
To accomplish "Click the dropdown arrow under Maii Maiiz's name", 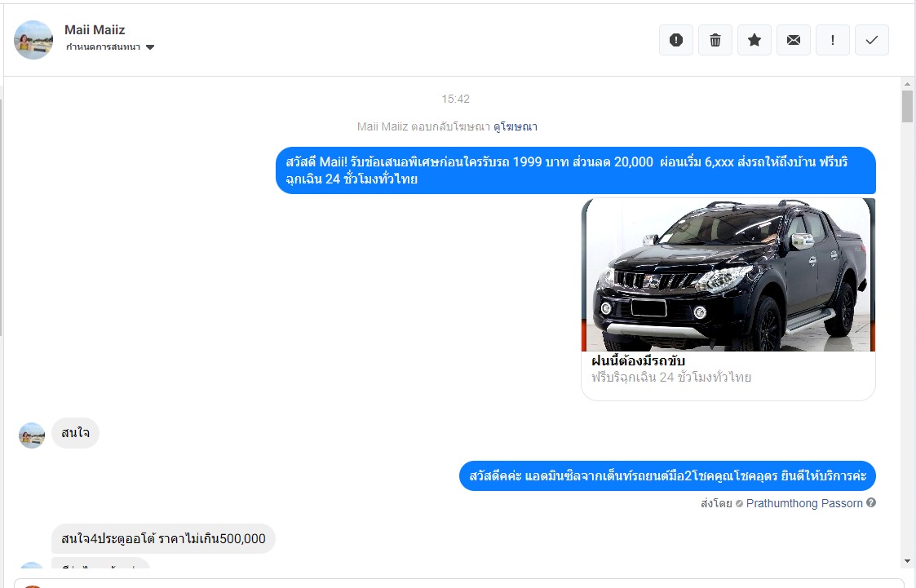I will point(150,47).
